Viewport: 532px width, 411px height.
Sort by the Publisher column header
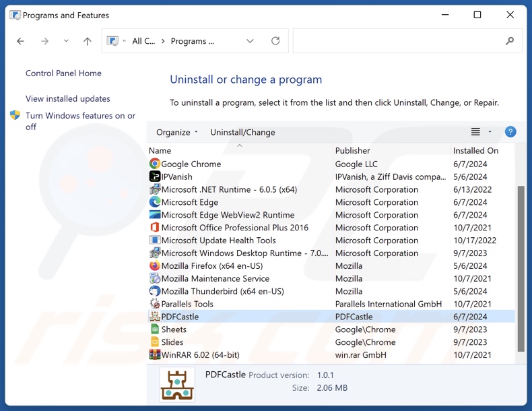click(x=353, y=151)
